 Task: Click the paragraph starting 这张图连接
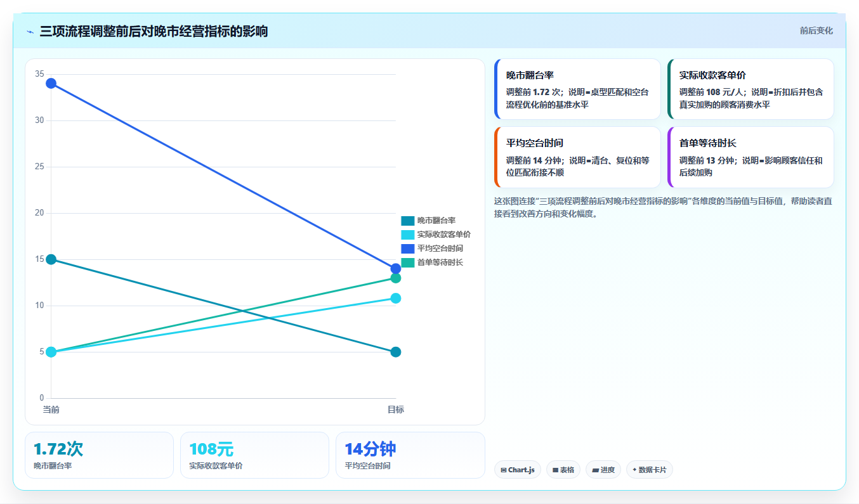[x=663, y=207]
